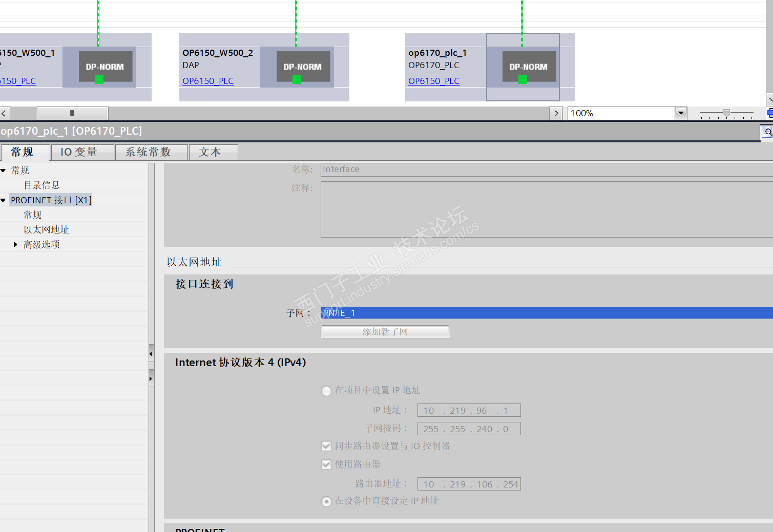Click into the 注释 comment text area

point(547,209)
